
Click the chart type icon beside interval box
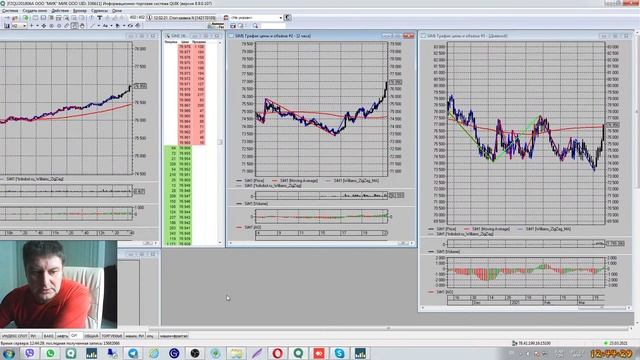pyautogui.click(x=7, y=26)
